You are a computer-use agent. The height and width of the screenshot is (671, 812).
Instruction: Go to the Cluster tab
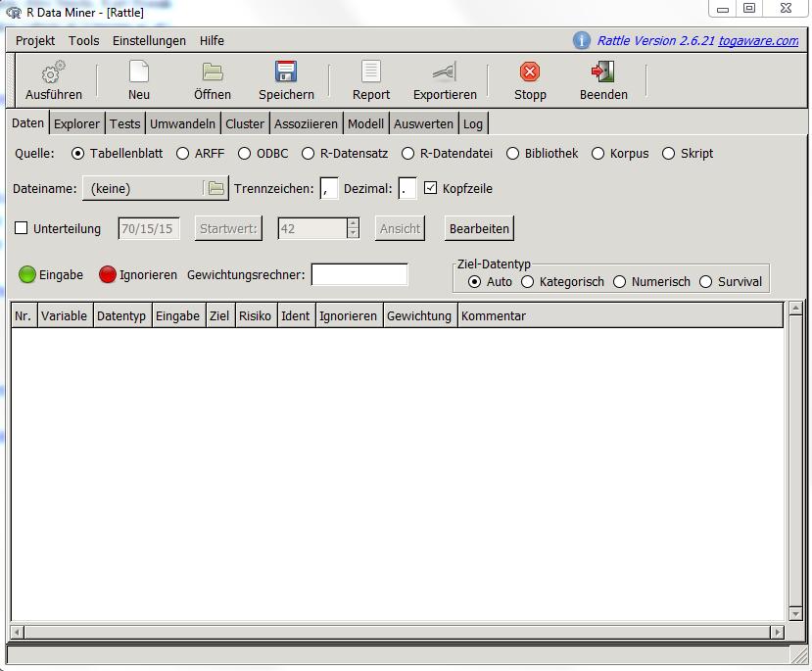[245, 123]
